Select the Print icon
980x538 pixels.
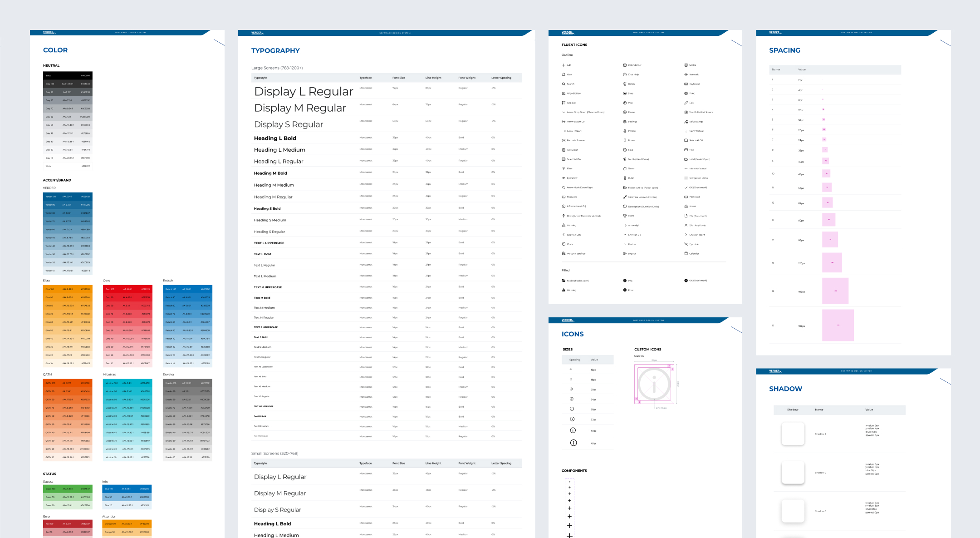tap(686, 94)
